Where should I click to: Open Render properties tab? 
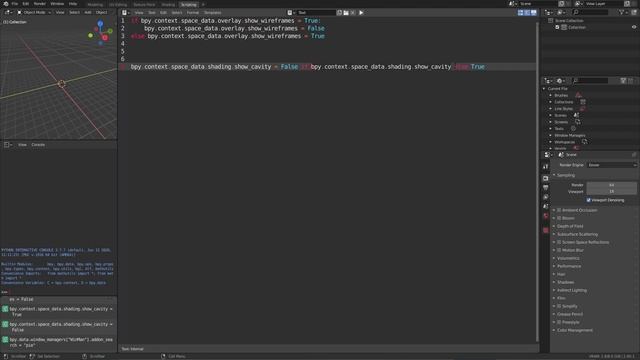pos(546,178)
